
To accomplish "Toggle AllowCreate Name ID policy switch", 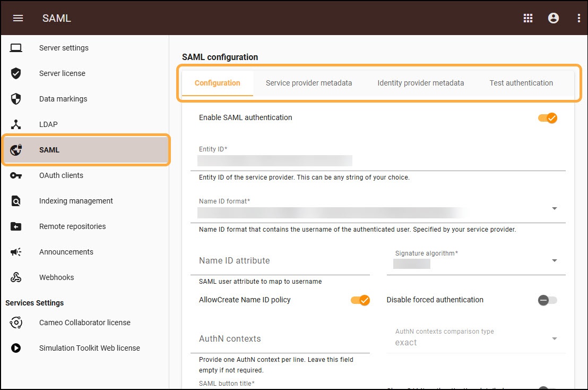I will [x=360, y=300].
